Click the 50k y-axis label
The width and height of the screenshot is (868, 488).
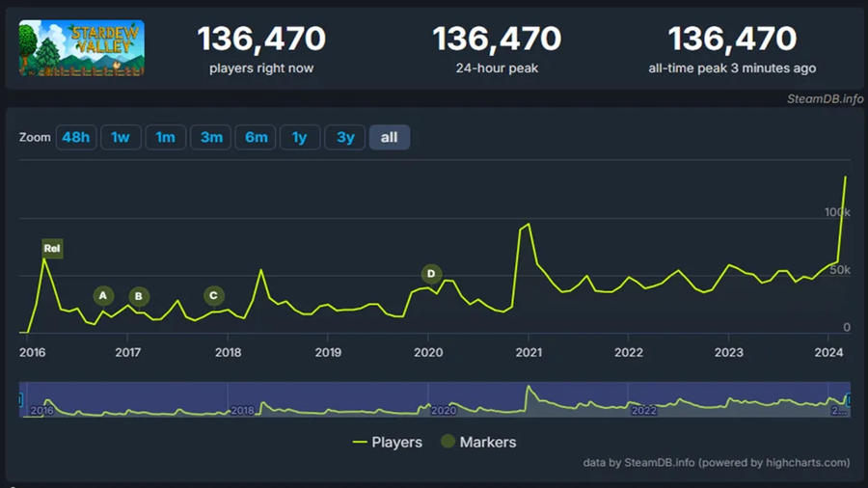point(840,270)
